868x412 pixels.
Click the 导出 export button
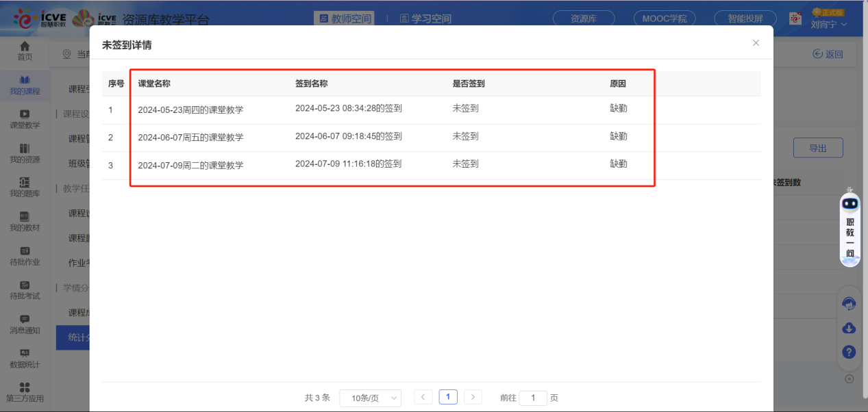click(817, 147)
